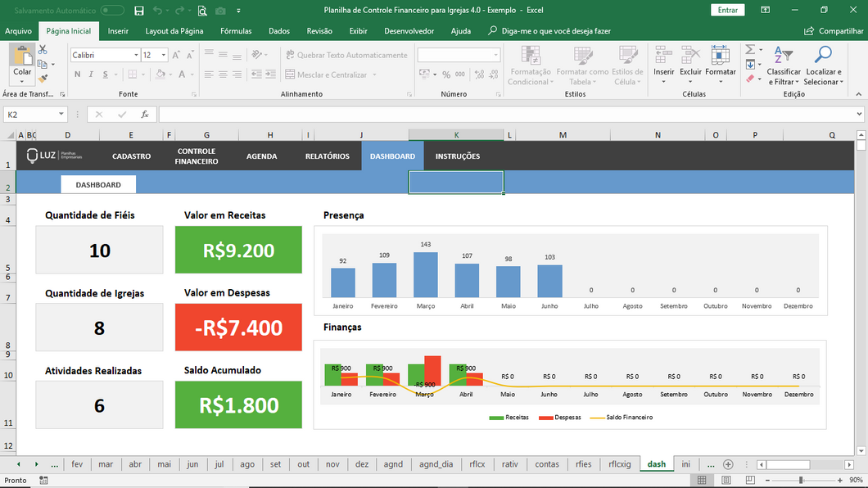Click the Save icon in quick access toolbar
Screen dimensions: 868x488
tap(139, 11)
